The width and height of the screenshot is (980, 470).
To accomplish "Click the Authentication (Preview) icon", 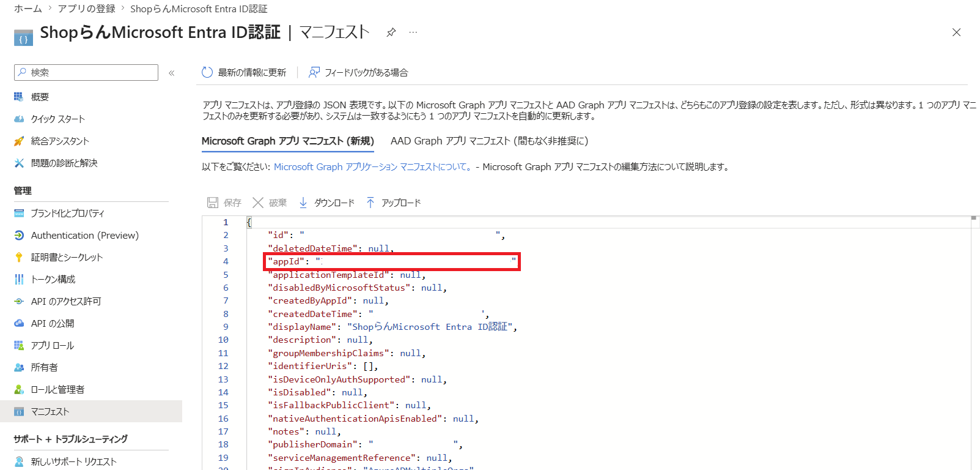I will [19, 235].
